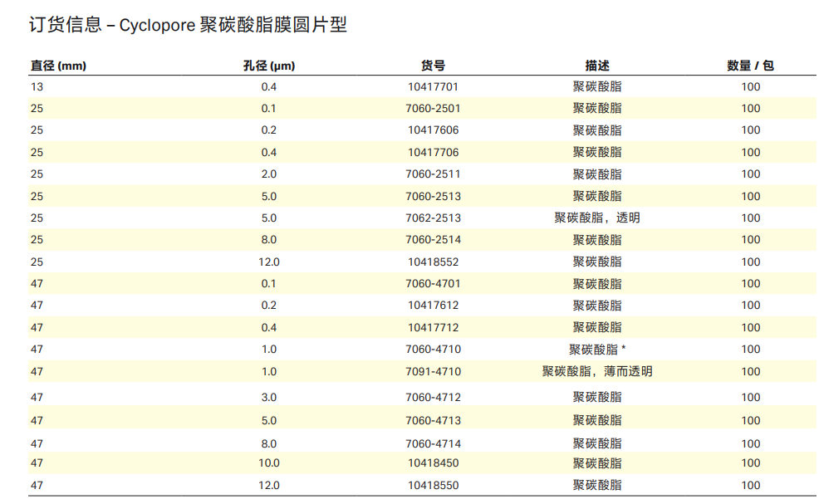The height and width of the screenshot is (504, 824).
Task: Select the 10.0 pore size cell
Action: [x=269, y=463]
